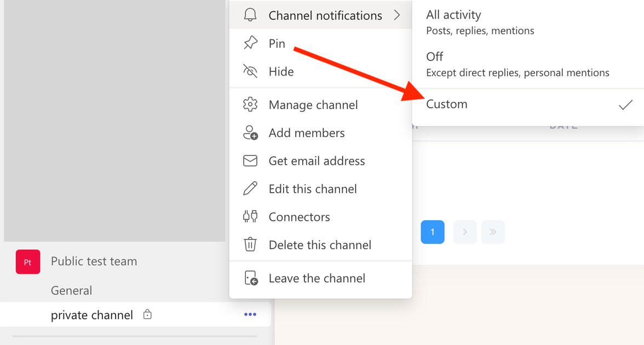Click the Get email address envelope icon
Screen dimensions: 644x345
(x=250, y=160)
